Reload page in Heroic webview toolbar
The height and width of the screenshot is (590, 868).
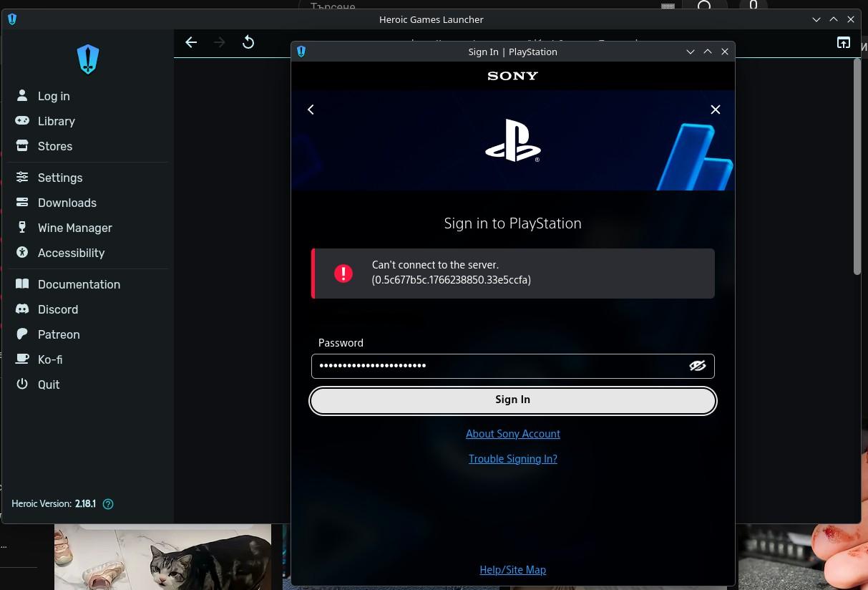(x=248, y=42)
